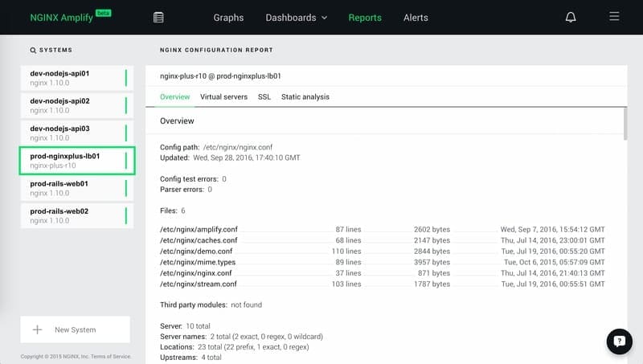Select system dev-nodejs-api02
643x364 pixels.
[77, 105]
